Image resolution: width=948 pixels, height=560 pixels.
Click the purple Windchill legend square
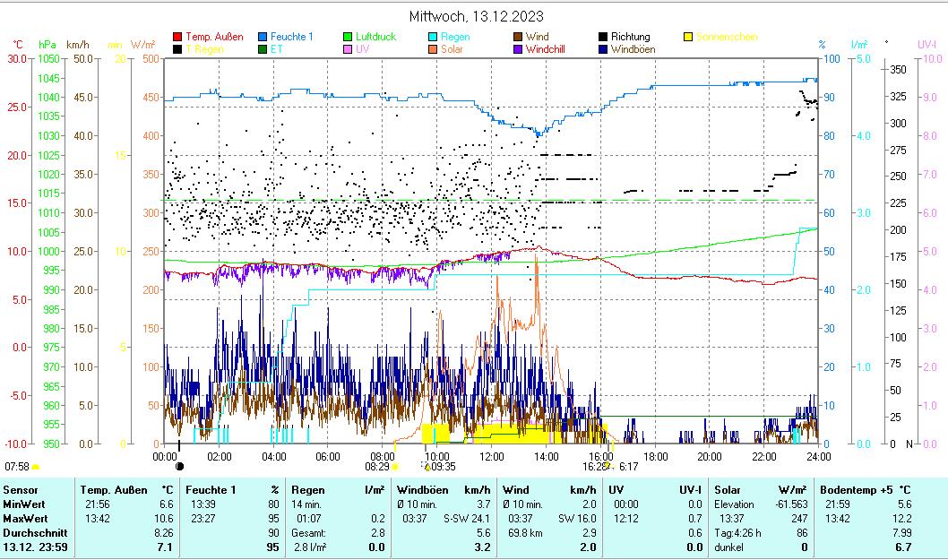tap(518, 50)
